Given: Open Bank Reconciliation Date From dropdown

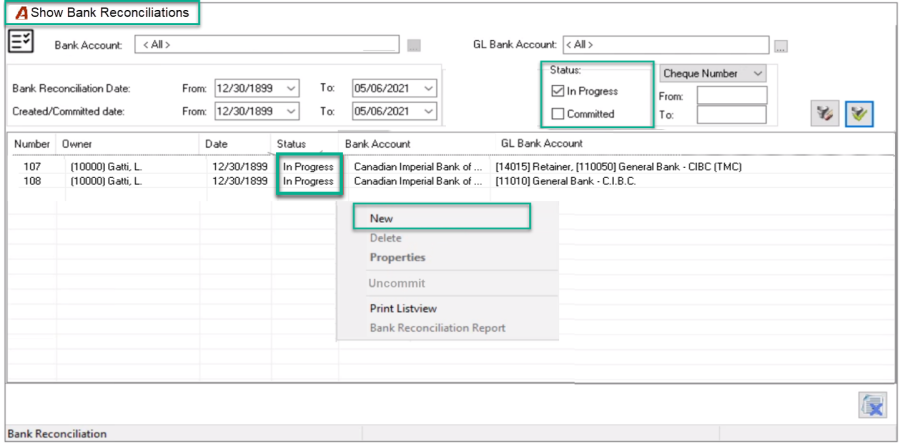Looking at the screenshot, I should coord(291,88).
